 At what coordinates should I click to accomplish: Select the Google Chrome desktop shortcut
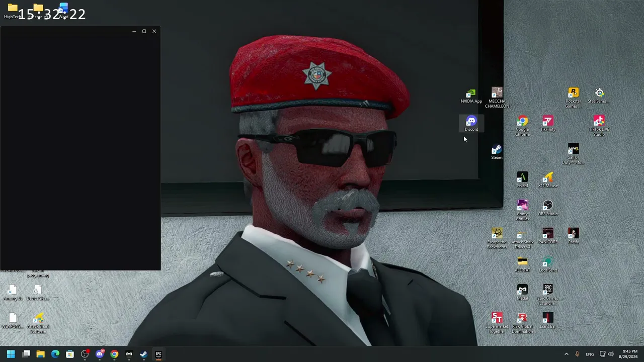522,126
